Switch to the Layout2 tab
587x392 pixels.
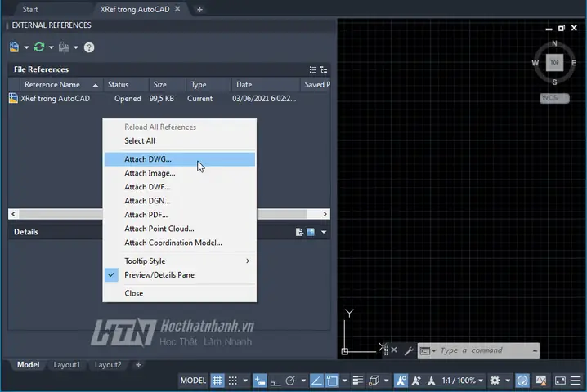(x=108, y=365)
